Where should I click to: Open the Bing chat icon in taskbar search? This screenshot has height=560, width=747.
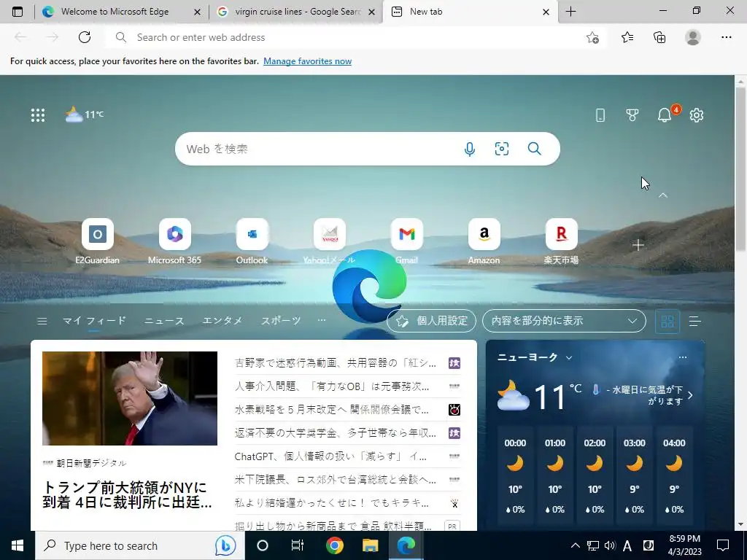pyautogui.click(x=225, y=545)
